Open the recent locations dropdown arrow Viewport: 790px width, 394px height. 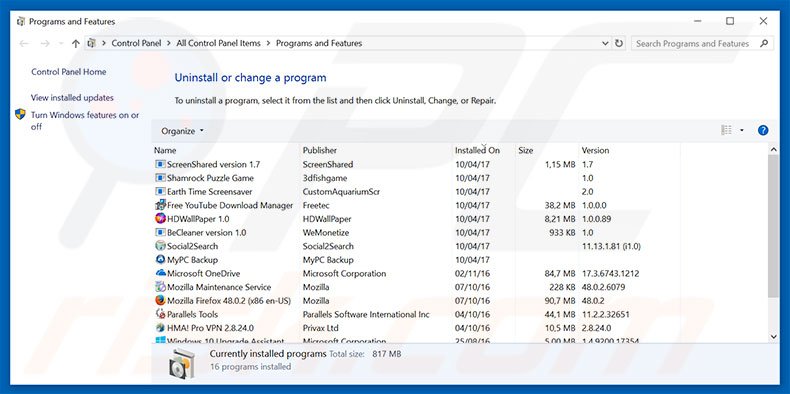pos(60,44)
